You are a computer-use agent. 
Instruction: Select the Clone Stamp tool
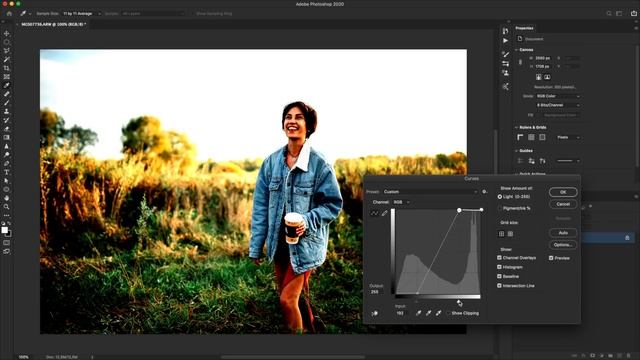point(7,111)
